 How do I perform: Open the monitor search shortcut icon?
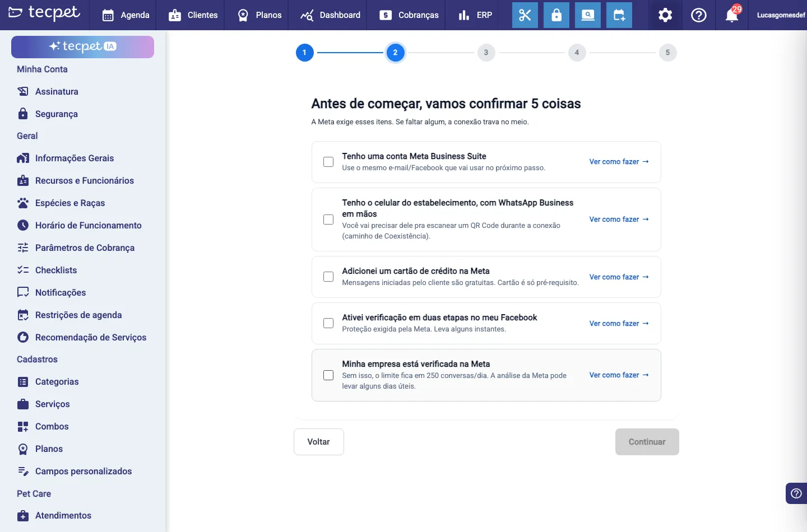[588, 15]
